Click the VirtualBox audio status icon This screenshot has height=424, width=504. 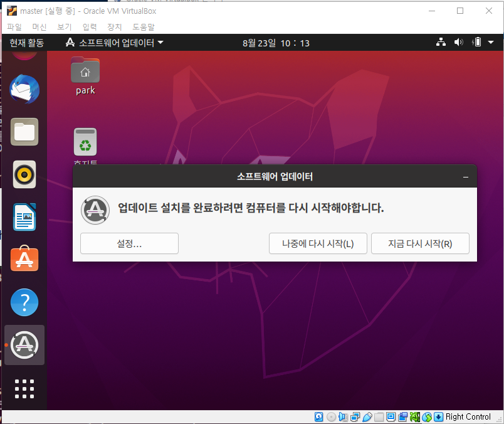344,417
